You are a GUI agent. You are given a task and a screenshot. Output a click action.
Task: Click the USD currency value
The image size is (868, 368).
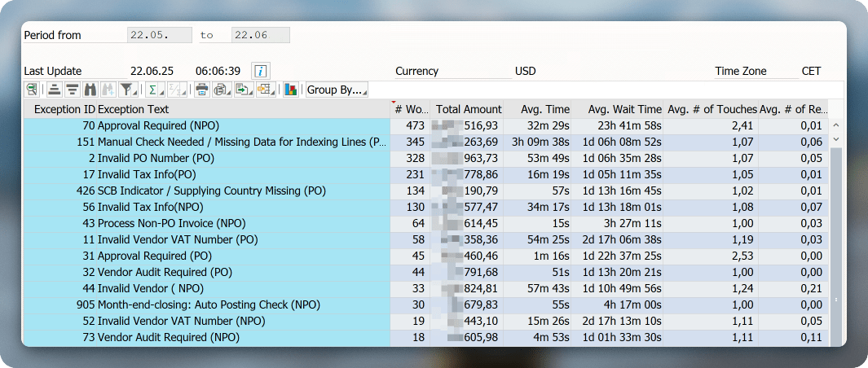tap(526, 71)
